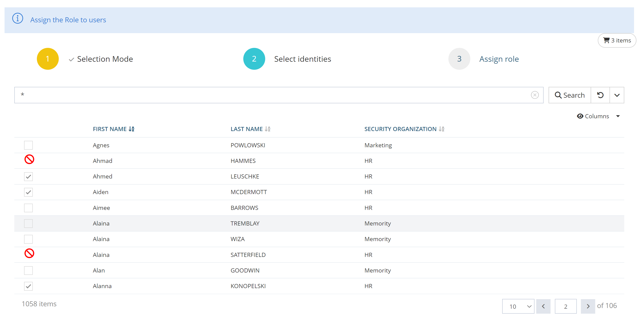Click the blocked icon for Ahmad HAMMES
This screenshot has width=644, height=326.
[29, 159]
